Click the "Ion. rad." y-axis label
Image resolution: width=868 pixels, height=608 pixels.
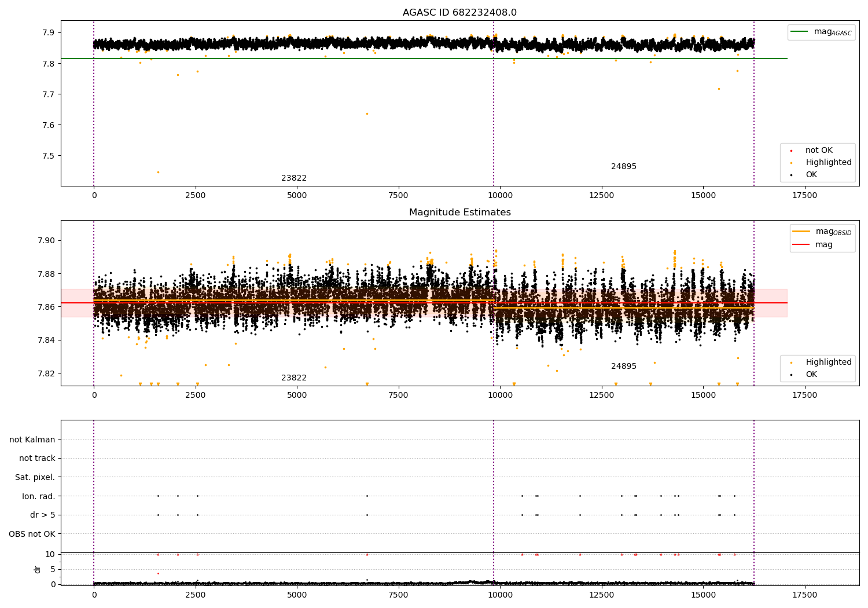point(39,496)
